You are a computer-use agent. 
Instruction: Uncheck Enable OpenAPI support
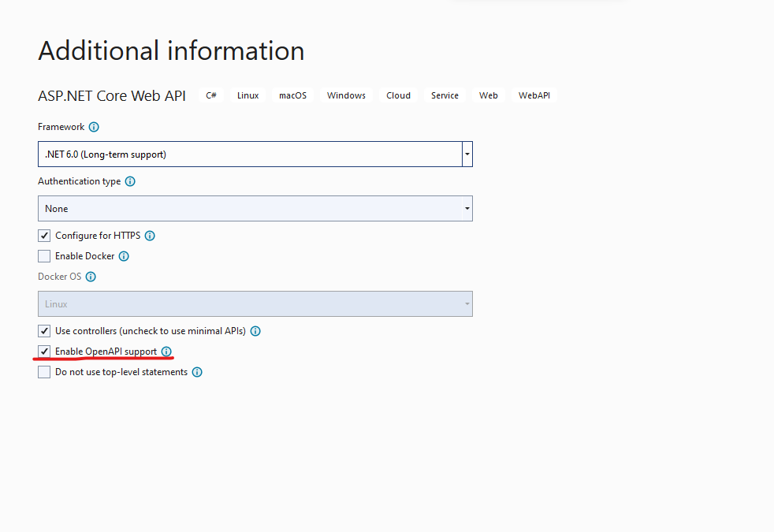click(44, 352)
